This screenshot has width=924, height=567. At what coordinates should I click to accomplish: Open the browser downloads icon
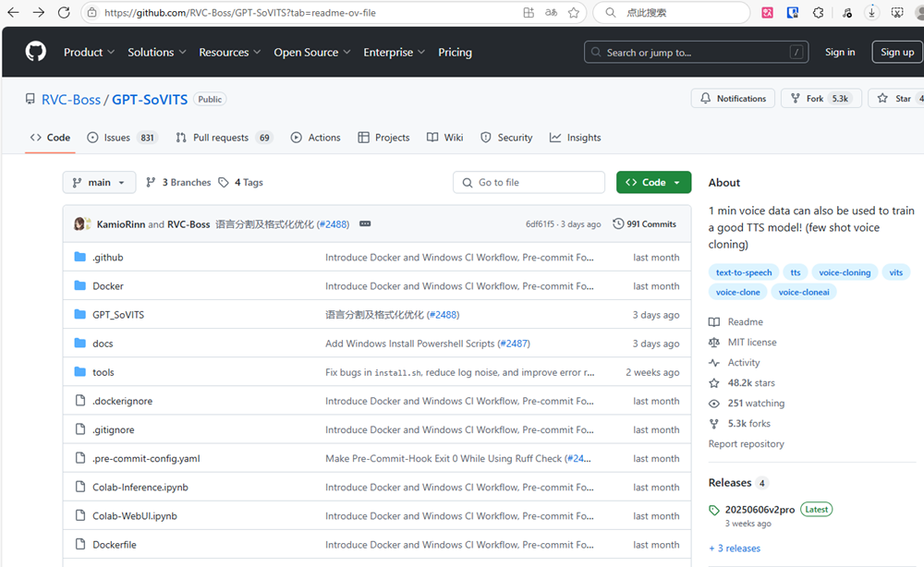tap(871, 12)
